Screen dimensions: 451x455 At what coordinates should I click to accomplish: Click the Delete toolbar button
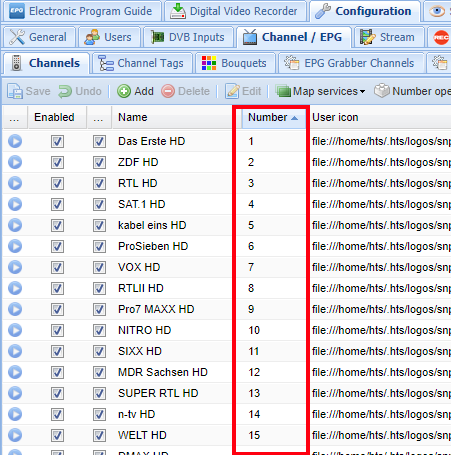click(x=186, y=91)
